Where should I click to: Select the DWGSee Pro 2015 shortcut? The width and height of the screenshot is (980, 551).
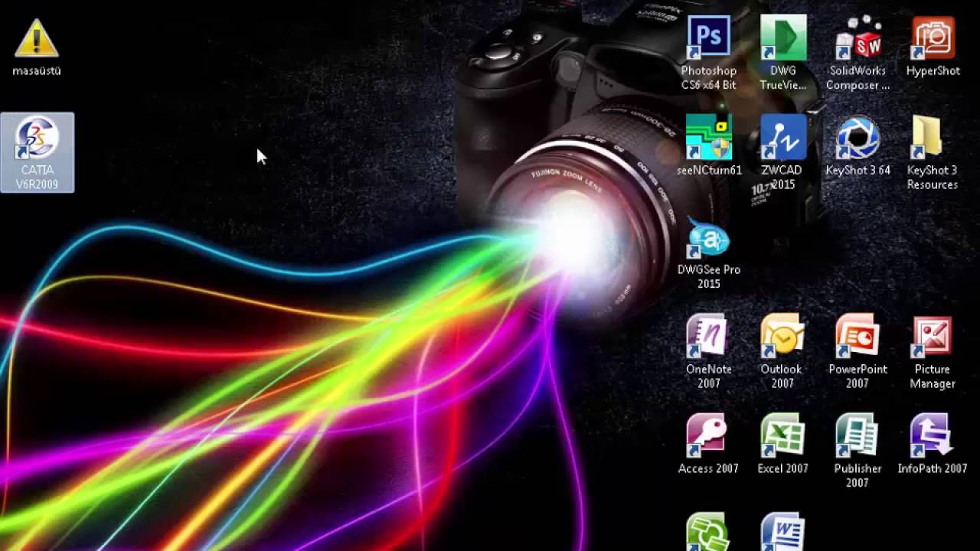tap(709, 252)
